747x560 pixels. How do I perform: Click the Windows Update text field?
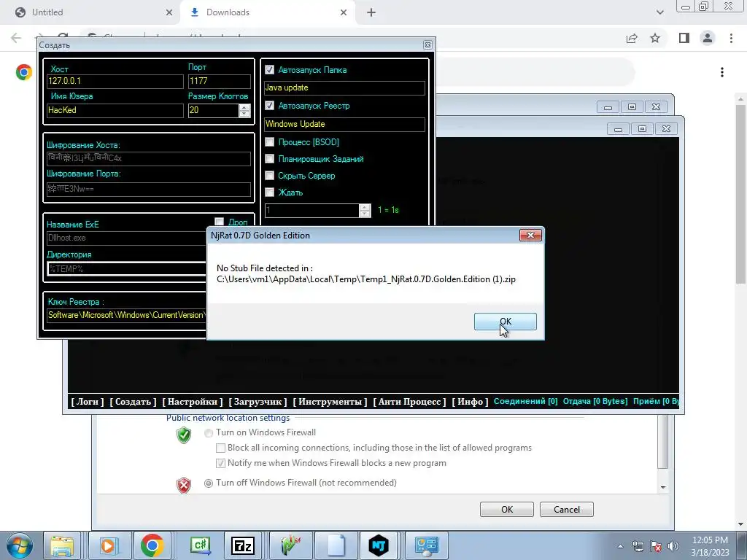point(344,124)
